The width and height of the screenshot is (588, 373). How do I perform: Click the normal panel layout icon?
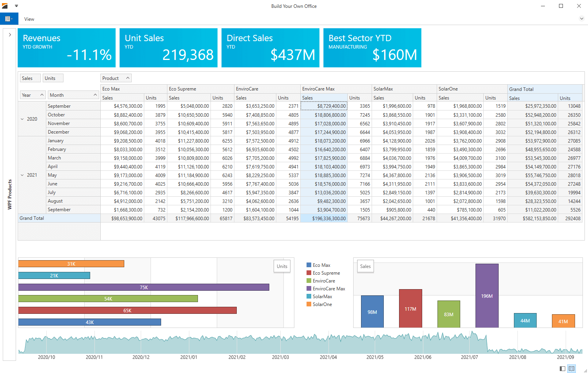coord(563,368)
